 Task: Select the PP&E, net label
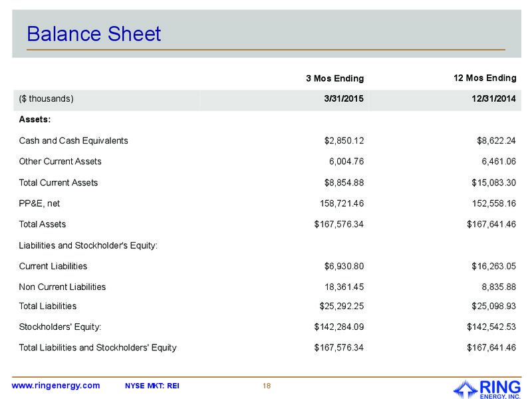(x=39, y=203)
